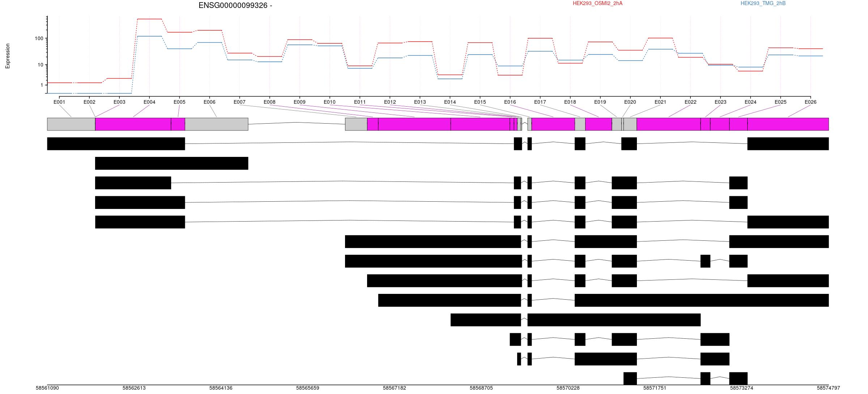Click the E016 exon label
The height and width of the screenshot is (394, 868).
click(x=510, y=102)
